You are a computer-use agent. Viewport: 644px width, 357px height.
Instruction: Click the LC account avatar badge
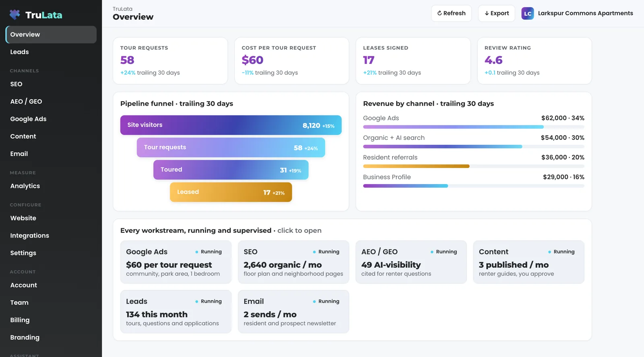coord(528,13)
